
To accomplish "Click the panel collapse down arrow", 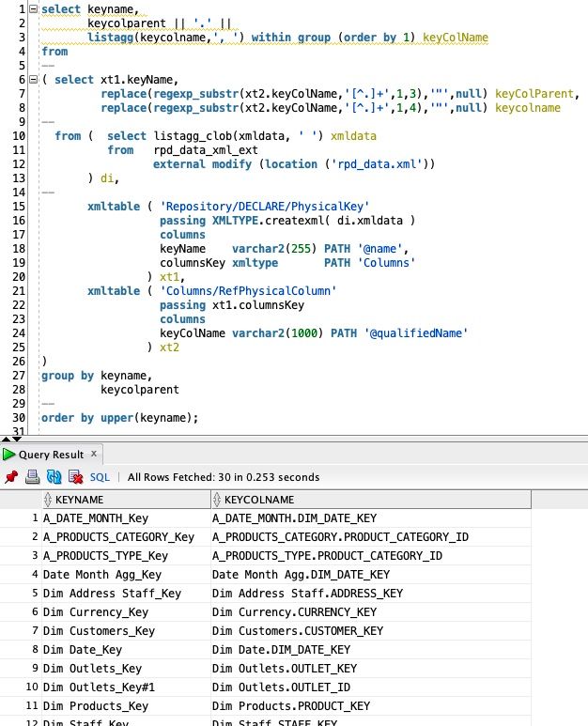I will [17, 439].
